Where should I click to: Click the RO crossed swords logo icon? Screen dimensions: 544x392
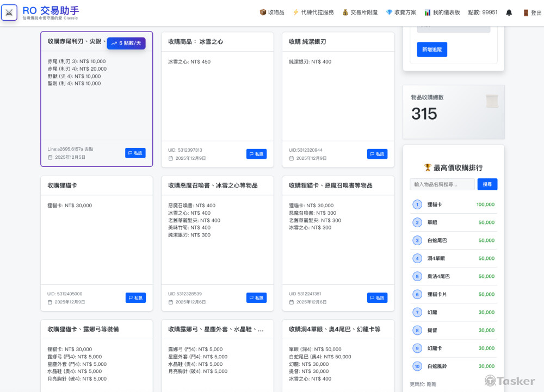pyautogui.click(x=9, y=13)
